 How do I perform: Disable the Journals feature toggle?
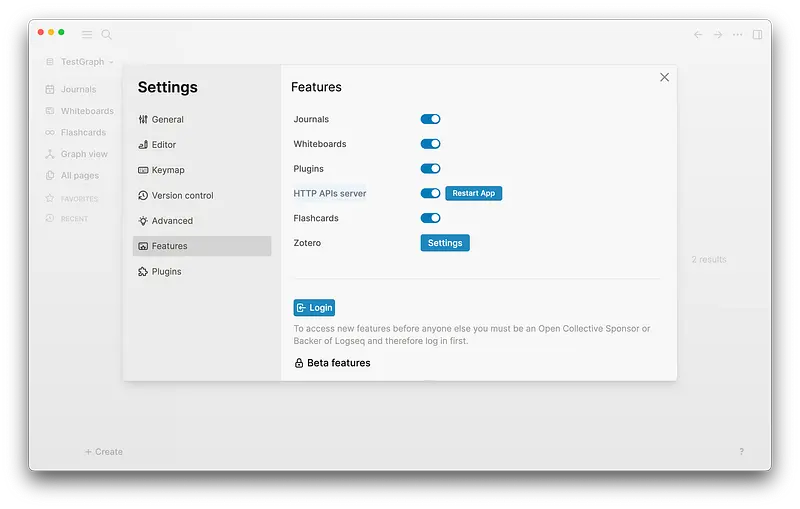[430, 119]
